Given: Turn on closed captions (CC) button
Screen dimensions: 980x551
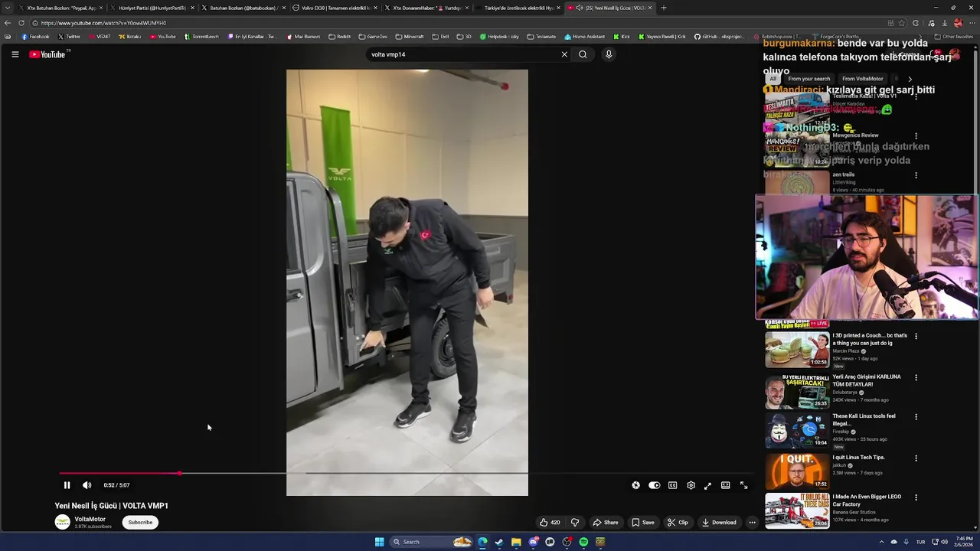Looking at the screenshot, I should [x=672, y=485].
